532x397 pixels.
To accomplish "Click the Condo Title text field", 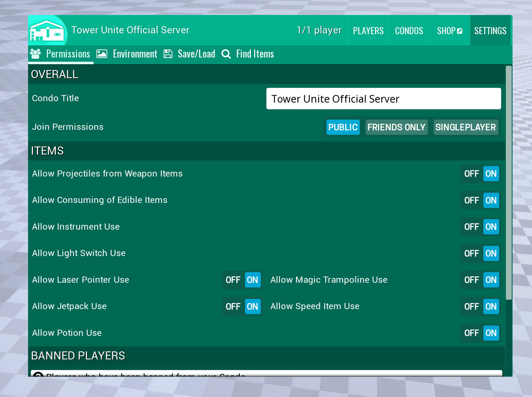I will pos(383,99).
